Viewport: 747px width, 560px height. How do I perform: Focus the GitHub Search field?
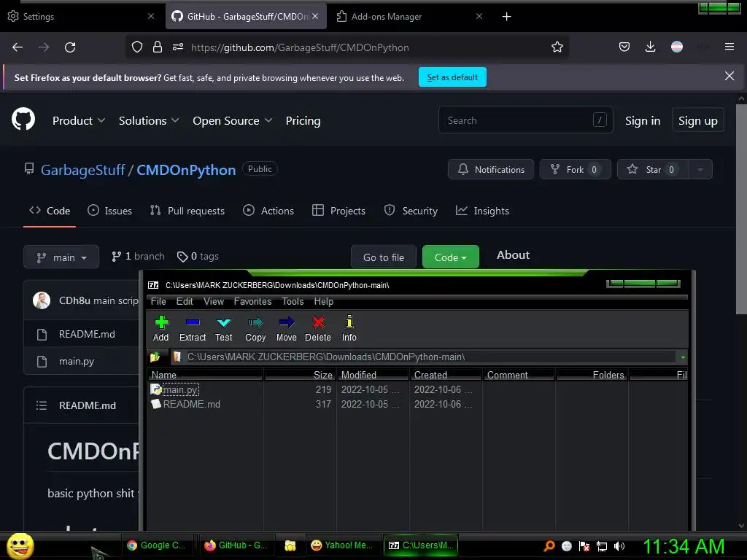click(x=525, y=120)
